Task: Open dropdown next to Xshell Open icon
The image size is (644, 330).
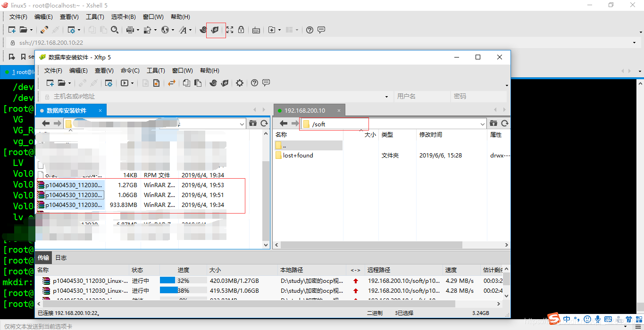Action: 31,30
